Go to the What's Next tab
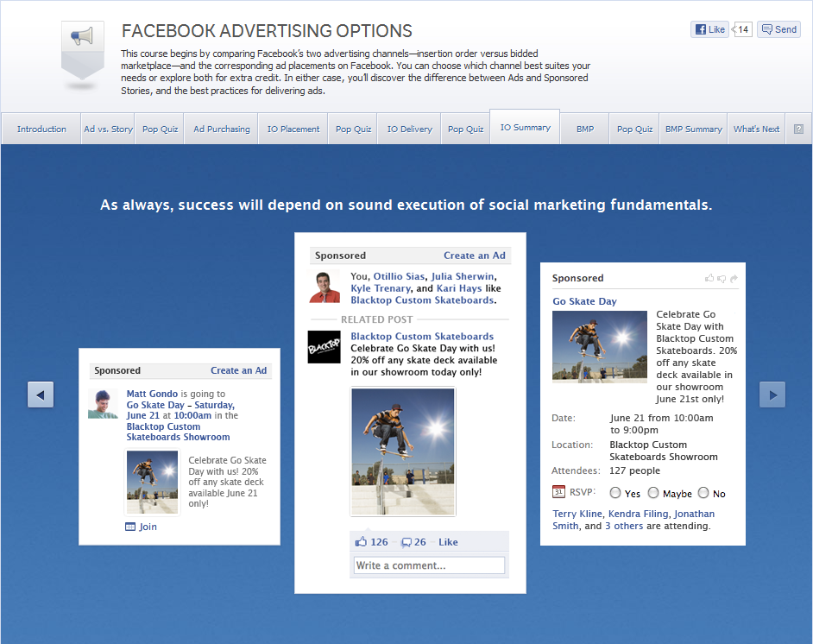 coord(757,129)
